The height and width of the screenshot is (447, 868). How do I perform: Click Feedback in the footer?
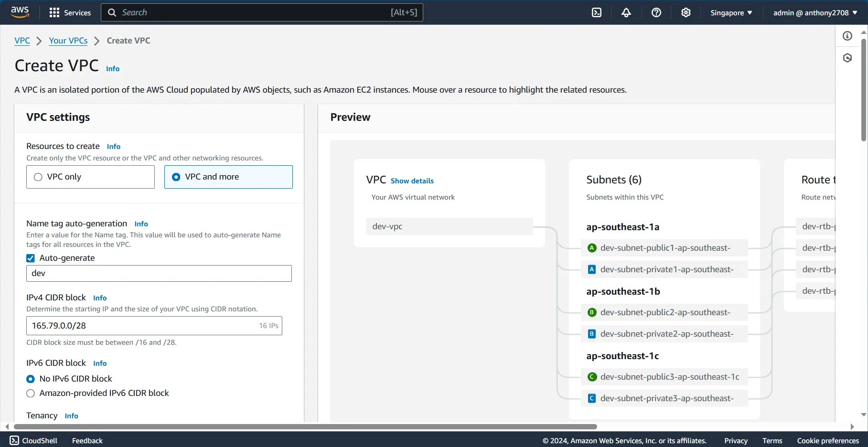(87, 441)
